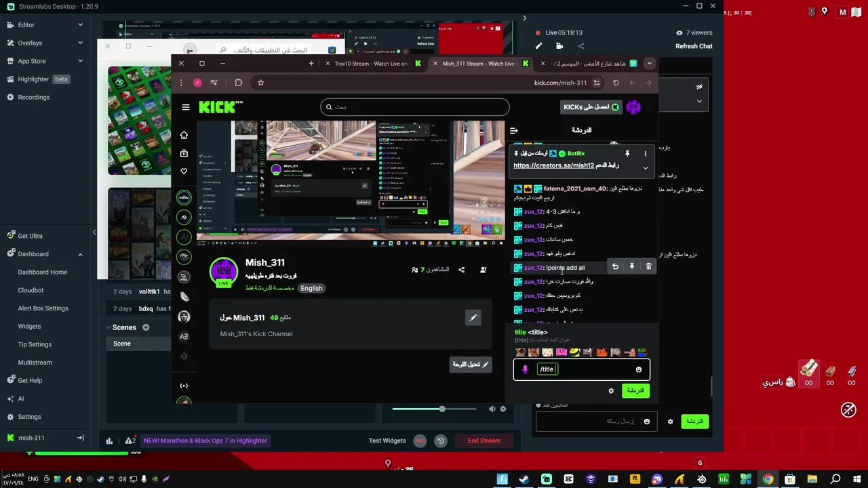Open Kick user avatar menu
The height and width of the screenshot is (488, 868).
(x=633, y=107)
